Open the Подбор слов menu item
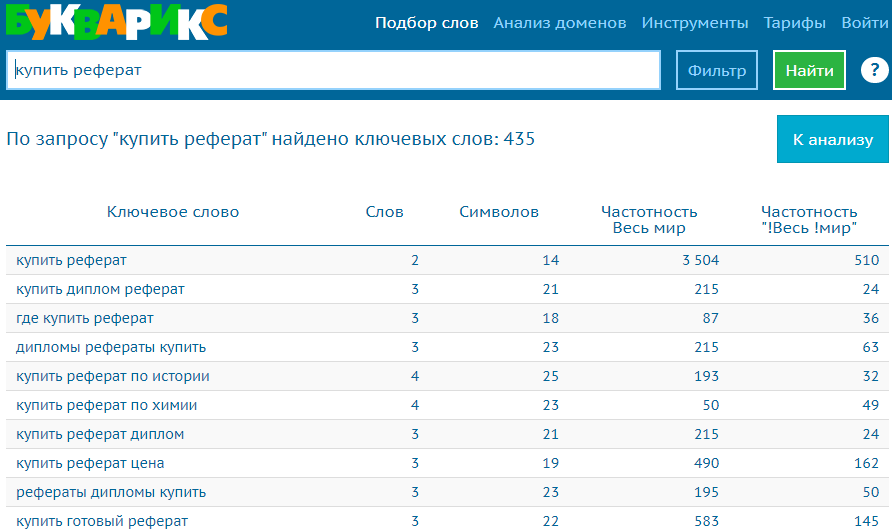Viewport: 892px width, 531px height. click(426, 23)
